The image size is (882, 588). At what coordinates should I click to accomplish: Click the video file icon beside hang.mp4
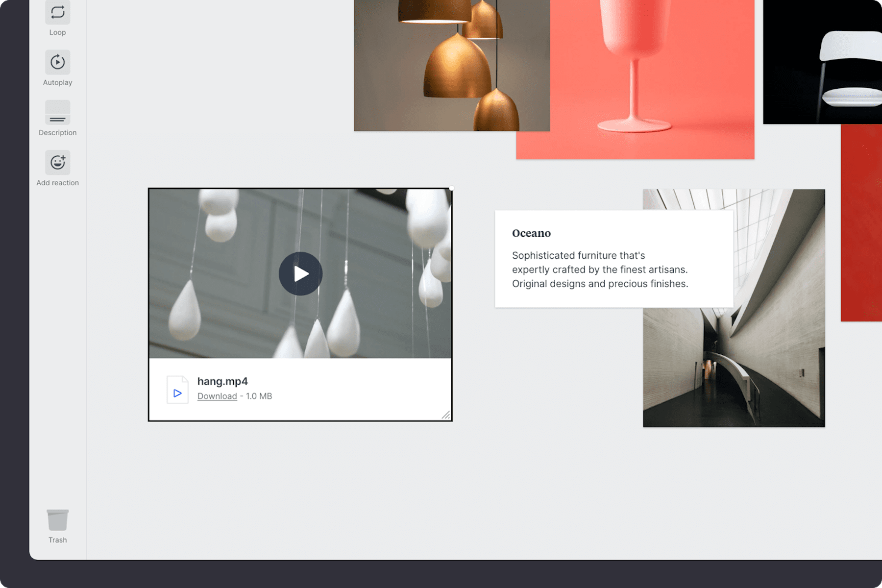[177, 390]
